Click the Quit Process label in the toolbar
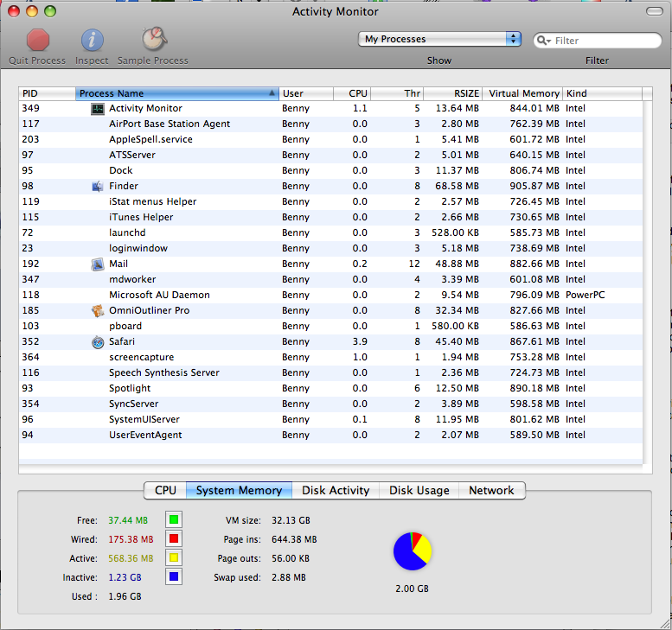Viewport: 672px width, 630px height. pos(37,60)
